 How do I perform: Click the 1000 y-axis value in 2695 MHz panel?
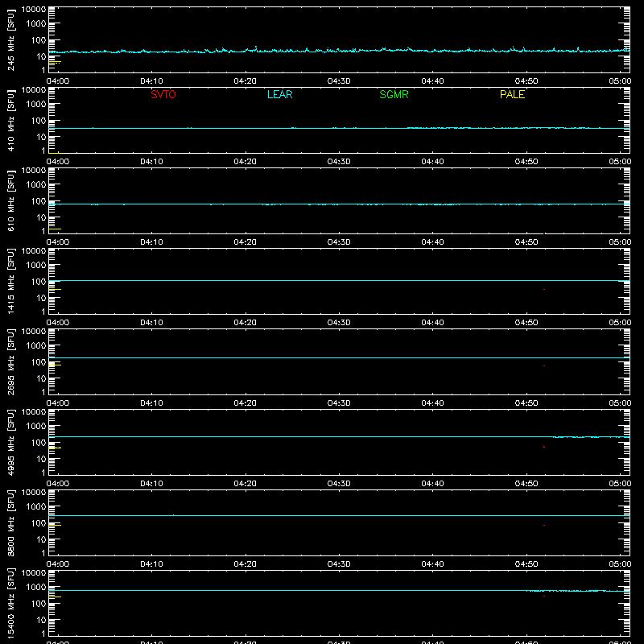[x=36, y=346]
